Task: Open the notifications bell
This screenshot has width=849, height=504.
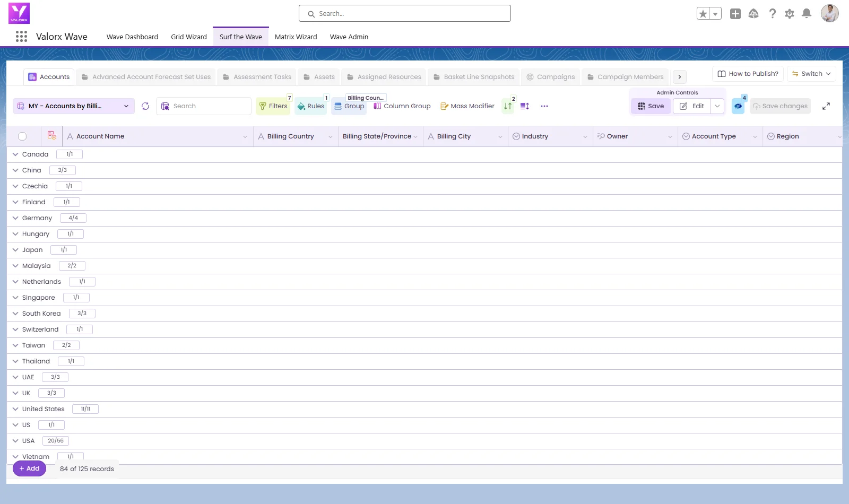Action: [x=807, y=14]
